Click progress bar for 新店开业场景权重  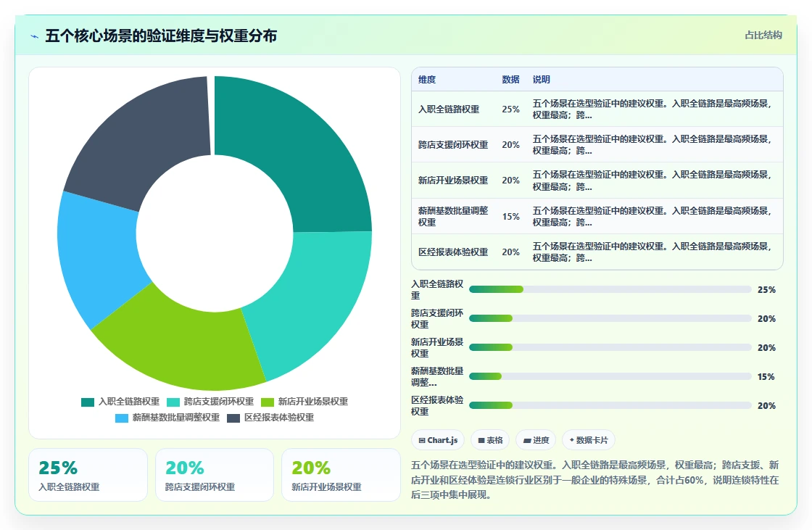tap(610, 347)
